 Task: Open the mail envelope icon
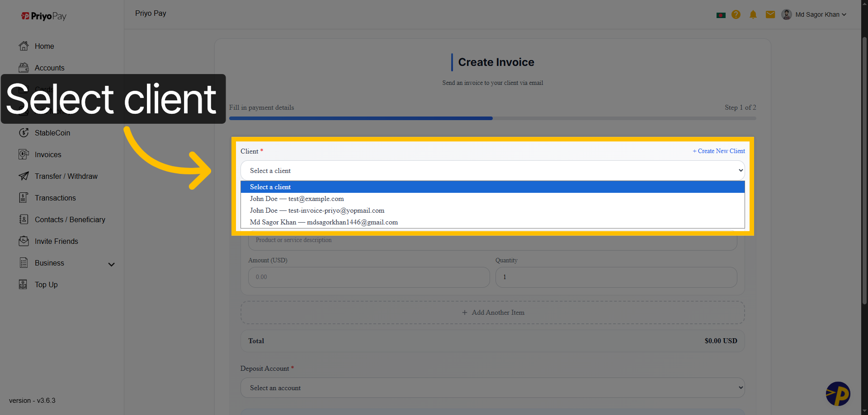[x=770, y=14]
